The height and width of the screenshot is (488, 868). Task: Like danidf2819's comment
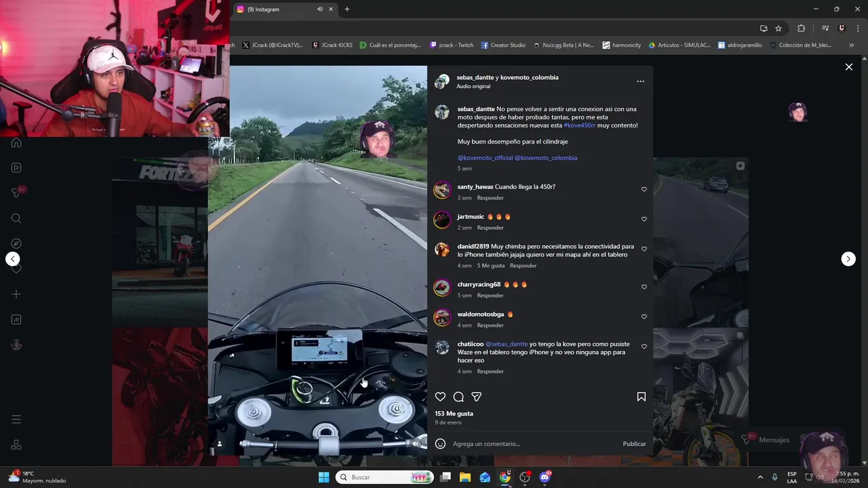tap(644, 249)
